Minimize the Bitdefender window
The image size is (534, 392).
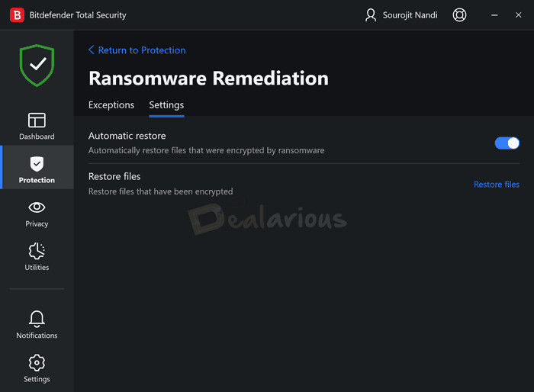(x=494, y=15)
